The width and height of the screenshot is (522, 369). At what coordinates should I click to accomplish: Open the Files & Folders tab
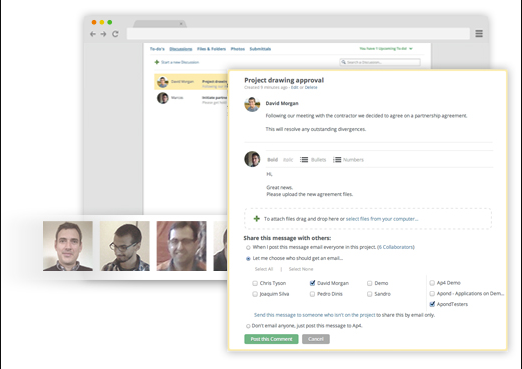[211, 49]
